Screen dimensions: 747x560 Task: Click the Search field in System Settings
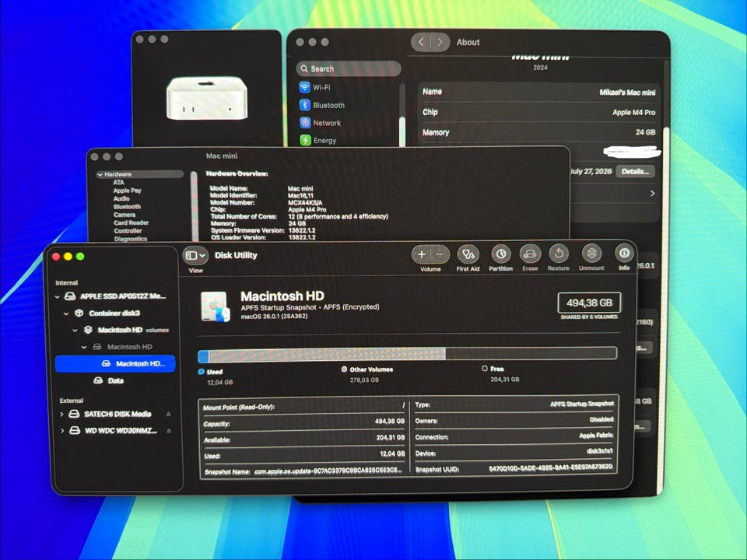pyautogui.click(x=349, y=68)
